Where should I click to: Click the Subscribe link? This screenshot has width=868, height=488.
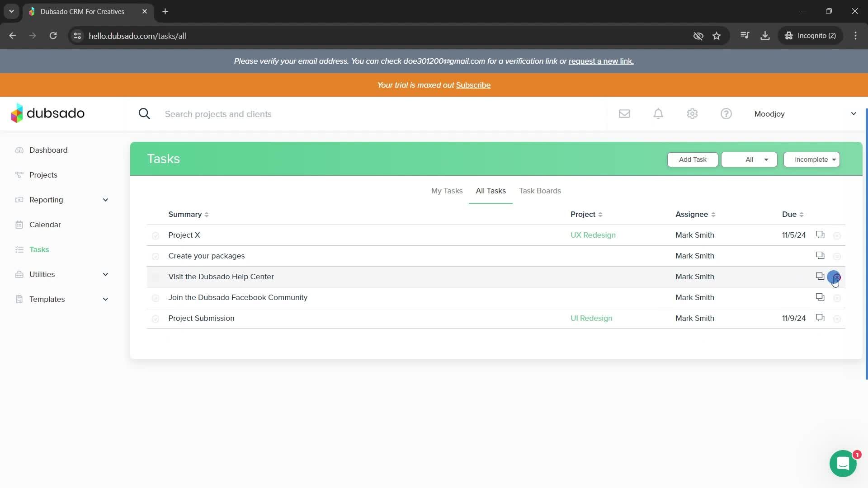(x=473, y=85)
